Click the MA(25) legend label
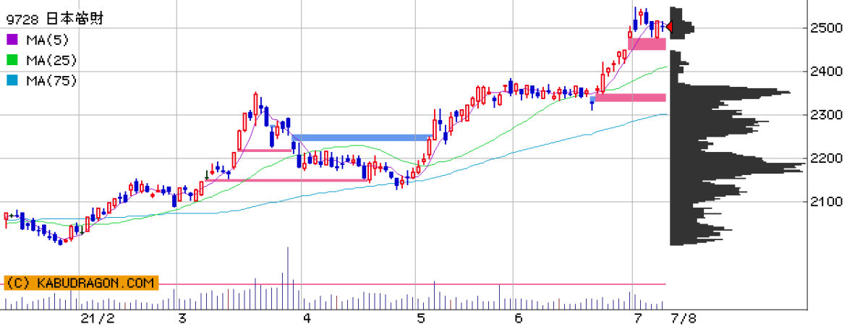 pos(51,60)
